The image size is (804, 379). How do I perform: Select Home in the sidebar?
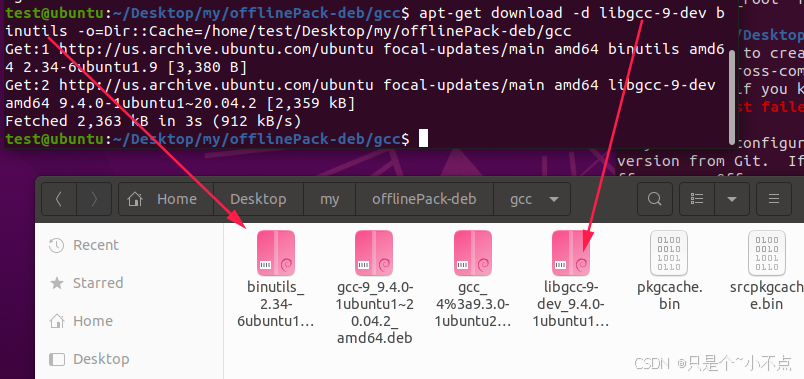click(x=130, y=321)
